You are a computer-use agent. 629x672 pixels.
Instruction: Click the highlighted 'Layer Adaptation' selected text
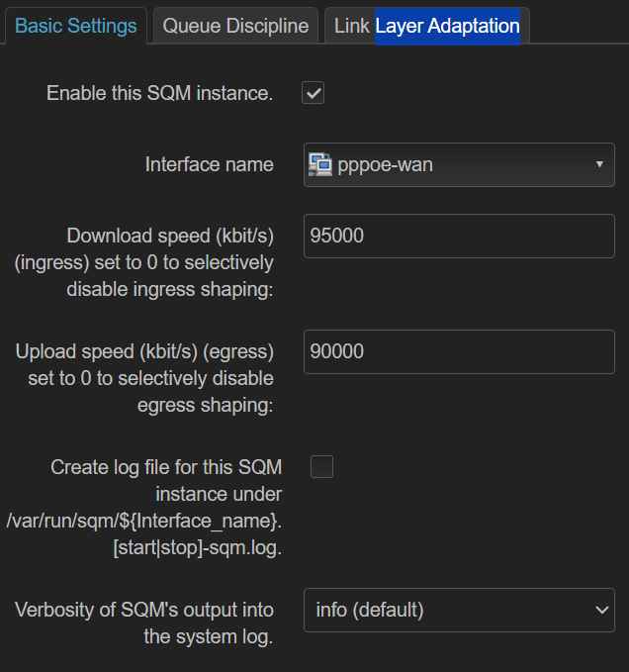pos(447,26)
